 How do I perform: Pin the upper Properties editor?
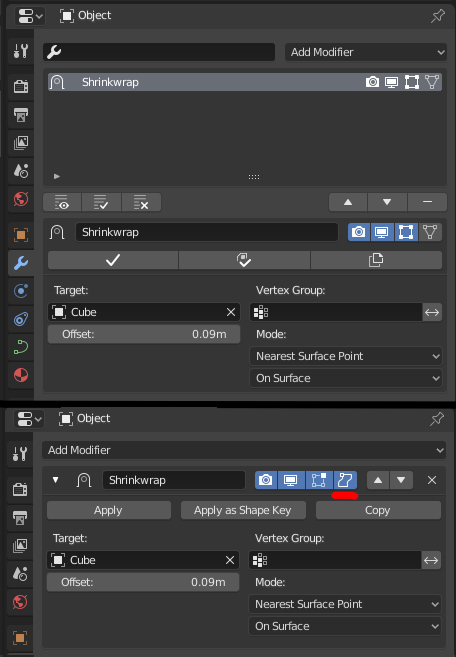tap(438, 16)
